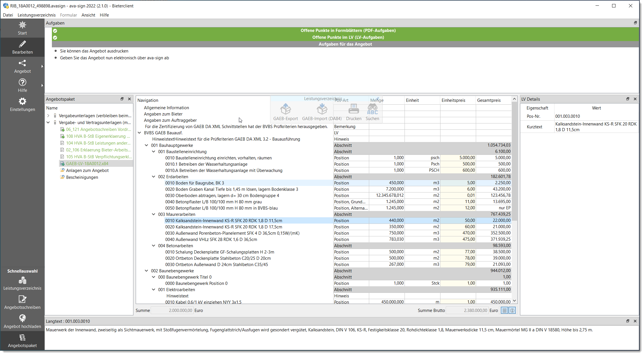Viewport: 644px width, 355px height.
Task: Open the Angebot share icon
Action: pyautogui.click(x=22, y=63)
